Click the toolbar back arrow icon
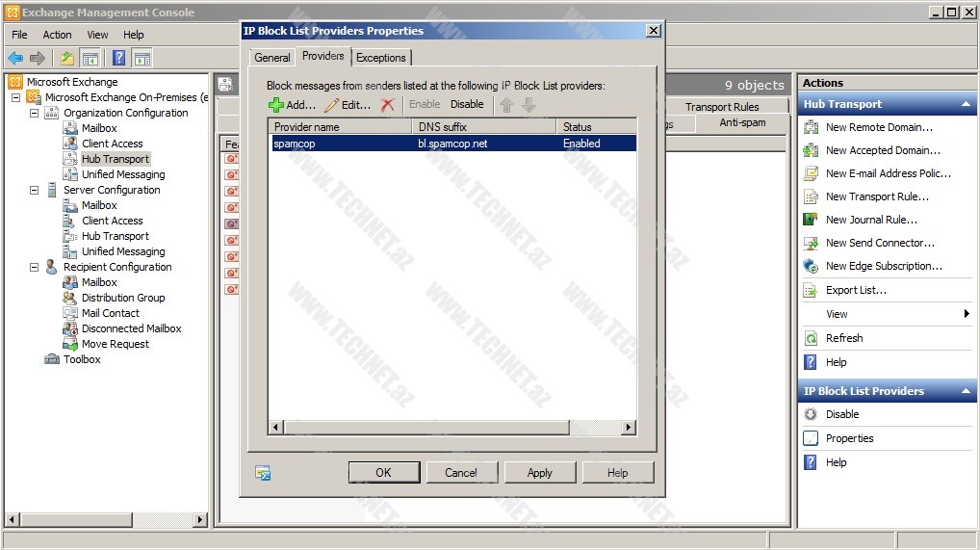Viewport: 980px width, 550px height. [x=15, y=58]
